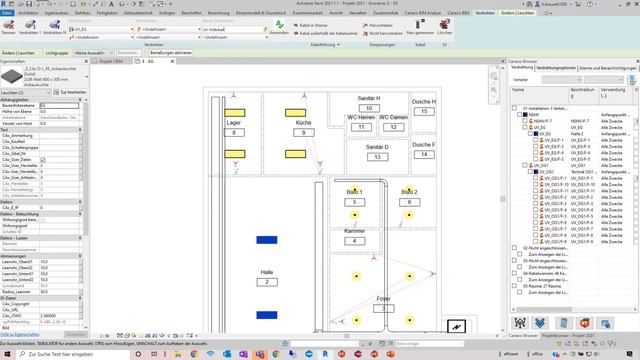640x360 pixels.
Task: Switch to the Verdrahtungsoptionen tab
Action: click(556, 68)
